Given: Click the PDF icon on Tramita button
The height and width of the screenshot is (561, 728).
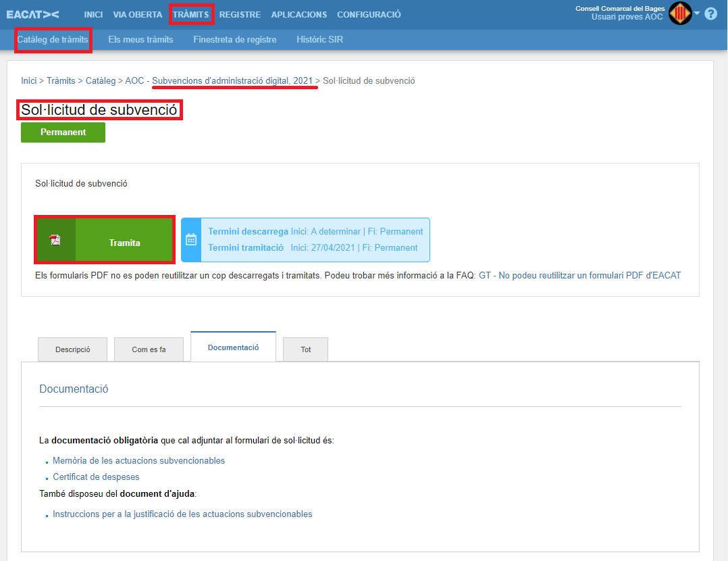Looking at the screenshot, I should (x=55, y=240).
